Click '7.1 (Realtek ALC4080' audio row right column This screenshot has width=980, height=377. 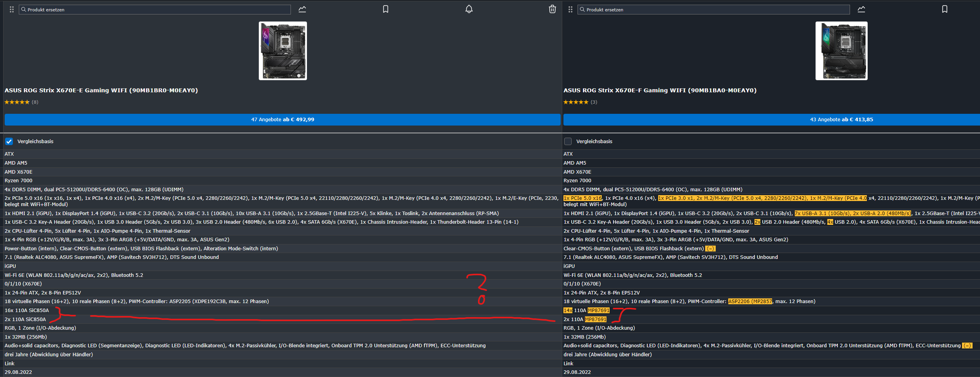[671, 257]
